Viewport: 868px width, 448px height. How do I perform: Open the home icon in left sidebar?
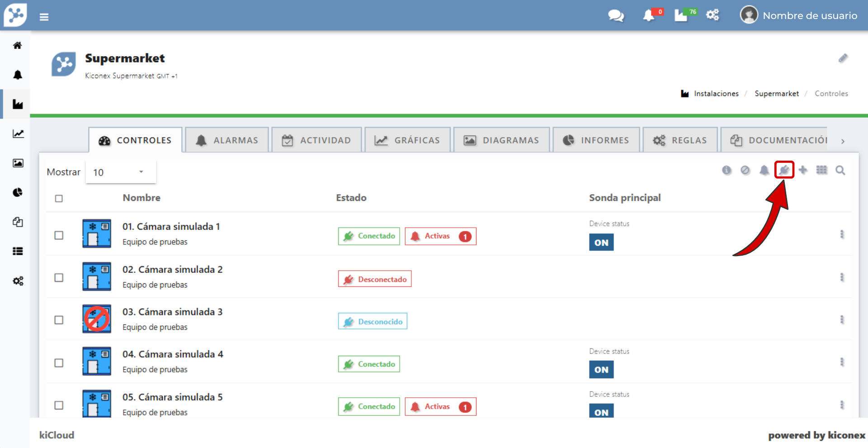(x=18, y=45)
